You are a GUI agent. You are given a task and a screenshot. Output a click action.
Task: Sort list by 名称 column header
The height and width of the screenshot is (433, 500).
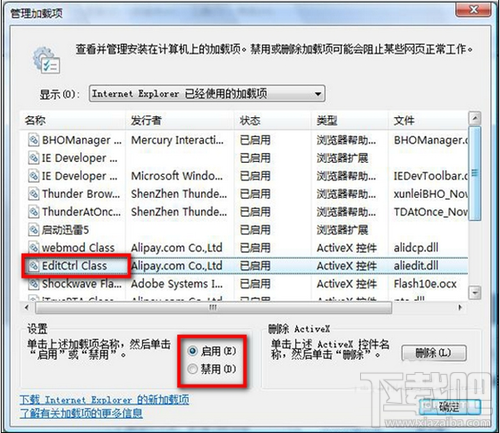coord(73,120)
